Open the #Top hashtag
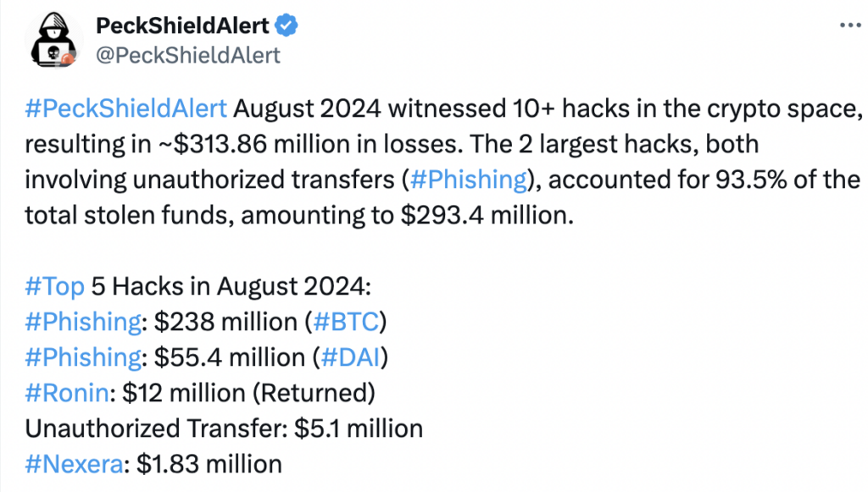 pos(55,286)
